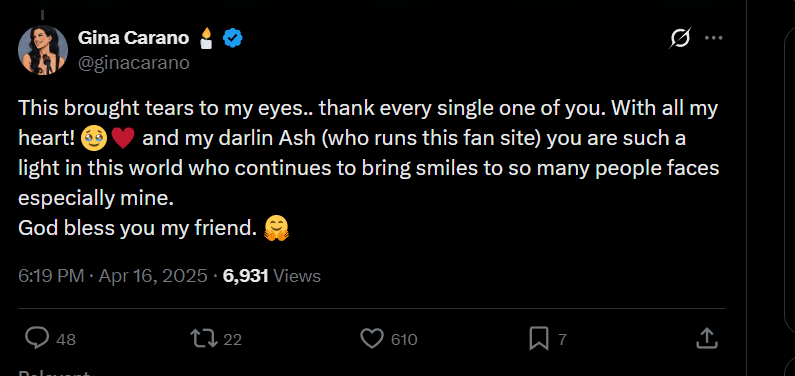Like the post with the heart icon

(x=372, y=339)
